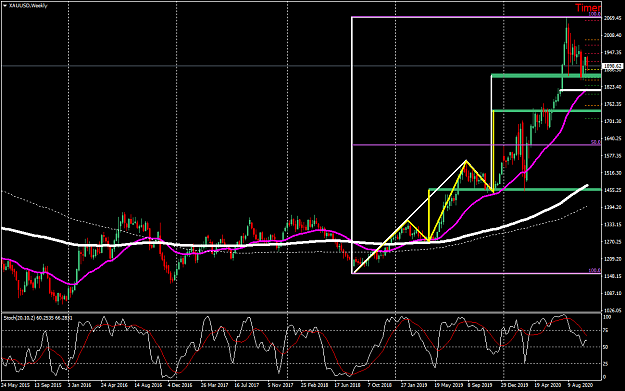Click the 14 Aug 2016 date label
The image size is (625, 391).
[148, 385]
